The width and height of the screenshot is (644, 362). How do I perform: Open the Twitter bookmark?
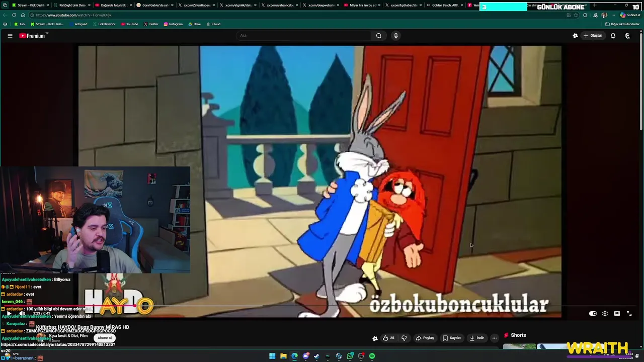(150, 24)
